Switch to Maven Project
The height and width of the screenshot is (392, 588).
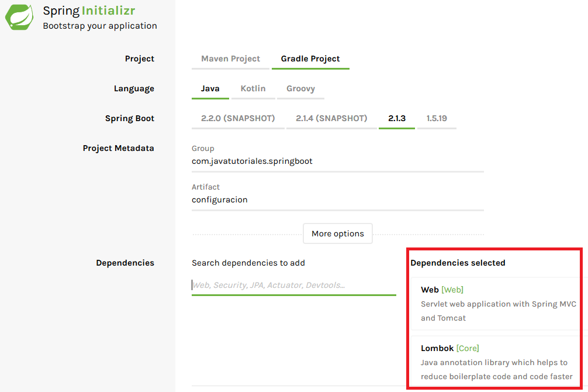(230, 59)
